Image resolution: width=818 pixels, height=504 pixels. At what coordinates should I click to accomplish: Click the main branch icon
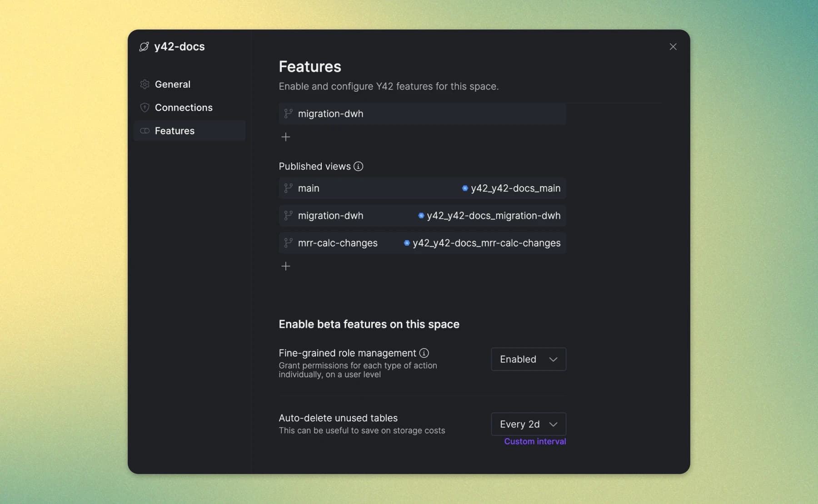pyautogui.click(x=288, y=188)
